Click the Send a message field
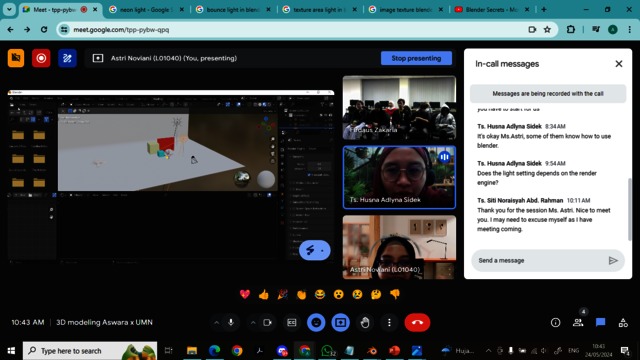640x360 pixels. [539, 260]
